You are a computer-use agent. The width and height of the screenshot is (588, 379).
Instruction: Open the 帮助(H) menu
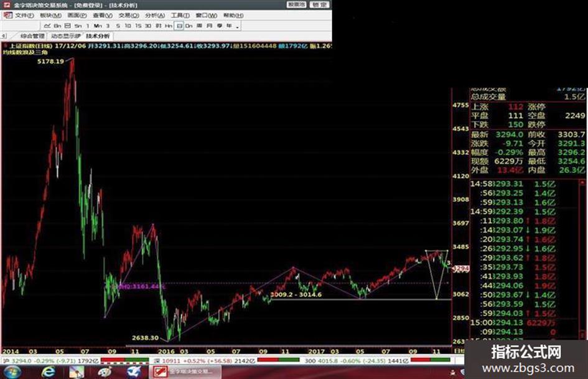tap(233, 16)
